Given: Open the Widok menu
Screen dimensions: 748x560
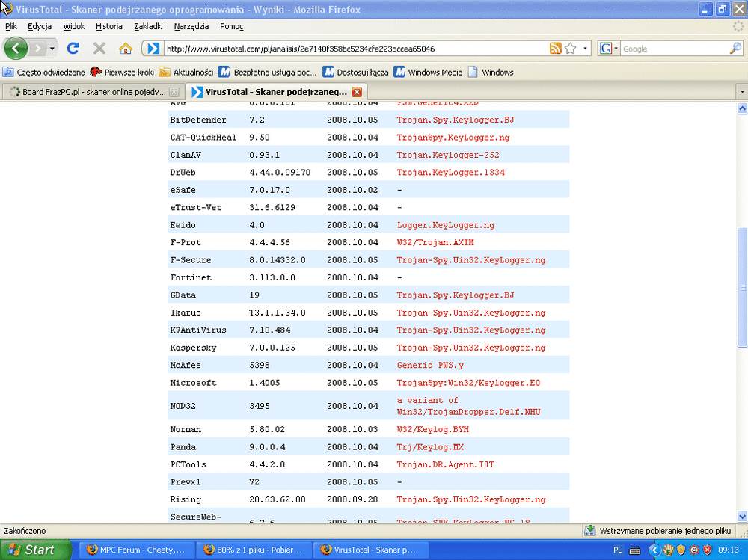Looking at the screenshot, I should (74, 26).
